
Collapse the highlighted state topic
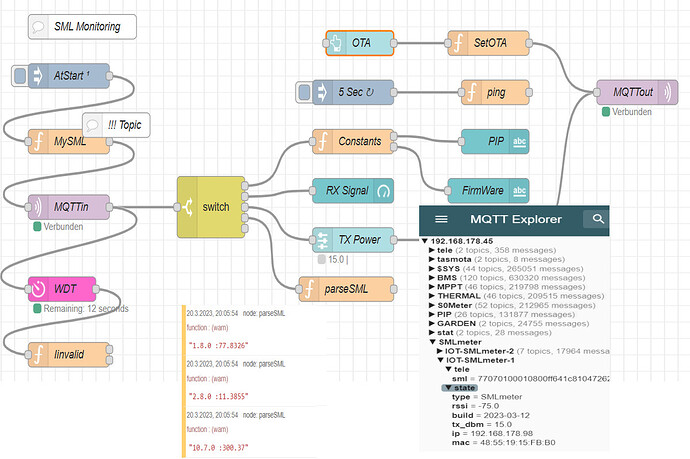448,388
